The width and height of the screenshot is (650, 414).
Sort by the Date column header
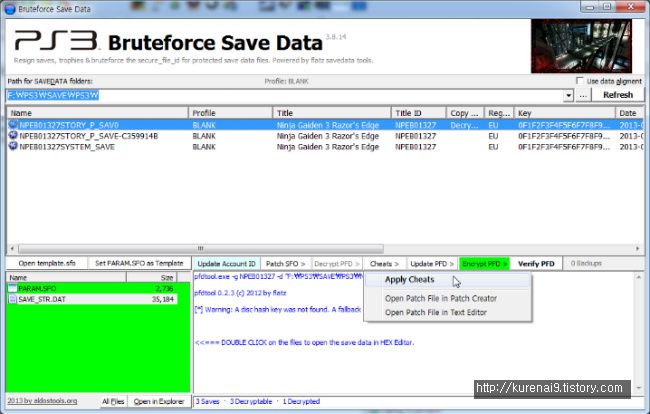click(x=629, y=113)
